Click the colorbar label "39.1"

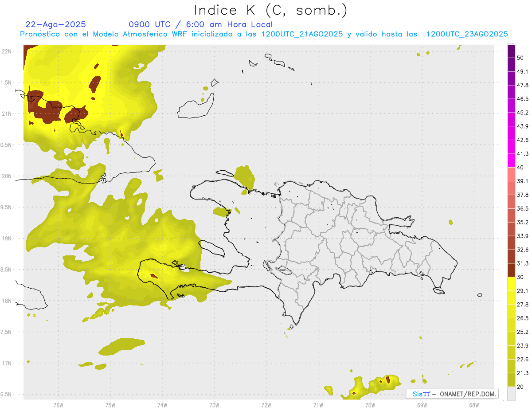[x=523, y=181]
